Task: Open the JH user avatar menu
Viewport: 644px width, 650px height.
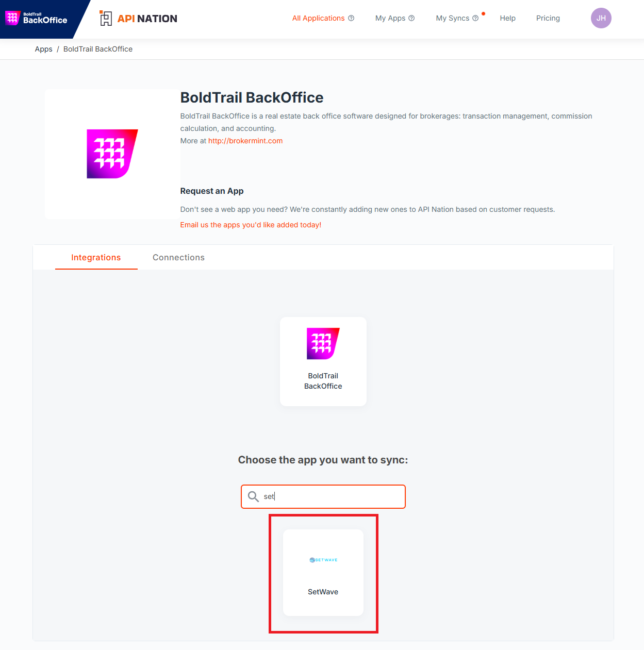Action: [x=601, y=18]
